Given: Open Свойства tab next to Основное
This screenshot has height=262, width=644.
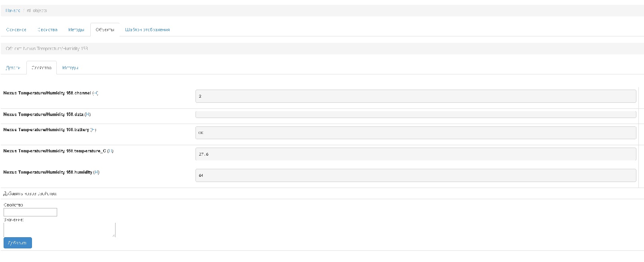Looking at the screenshot, I should [x=48, y=30].
